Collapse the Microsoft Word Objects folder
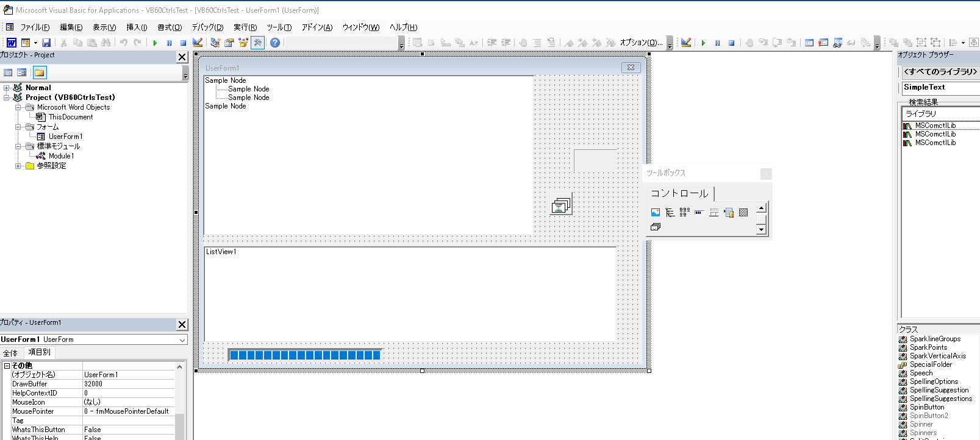The image size is (980, 440). coord(18,107)
